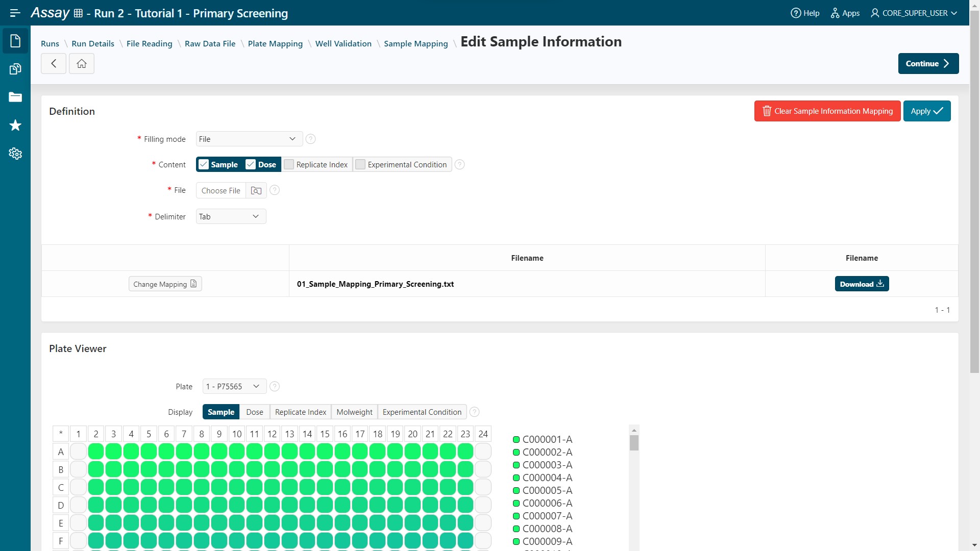Click the page vertical scrollbar

pos(974,191)
